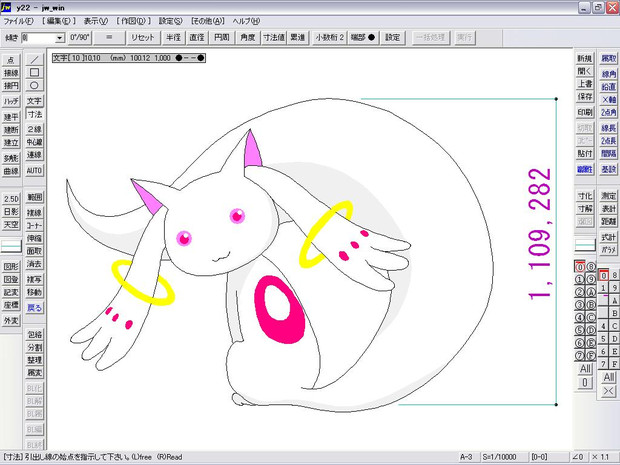Toggle layer group F button

[614, 364]
